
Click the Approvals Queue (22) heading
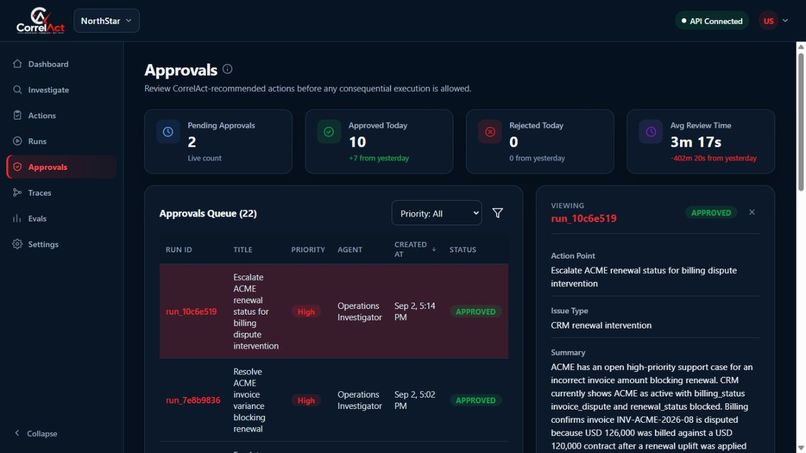(x=208, y=213)
